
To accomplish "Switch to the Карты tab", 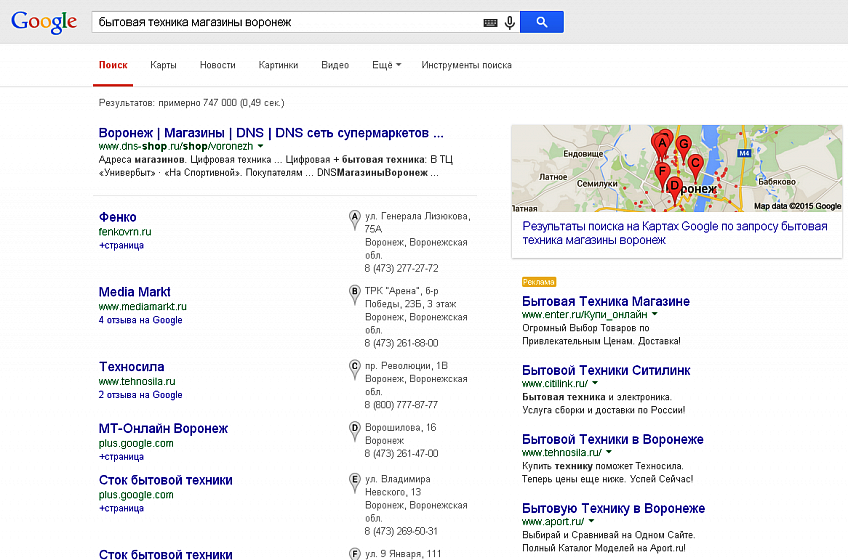I will (x=163, y=65).
